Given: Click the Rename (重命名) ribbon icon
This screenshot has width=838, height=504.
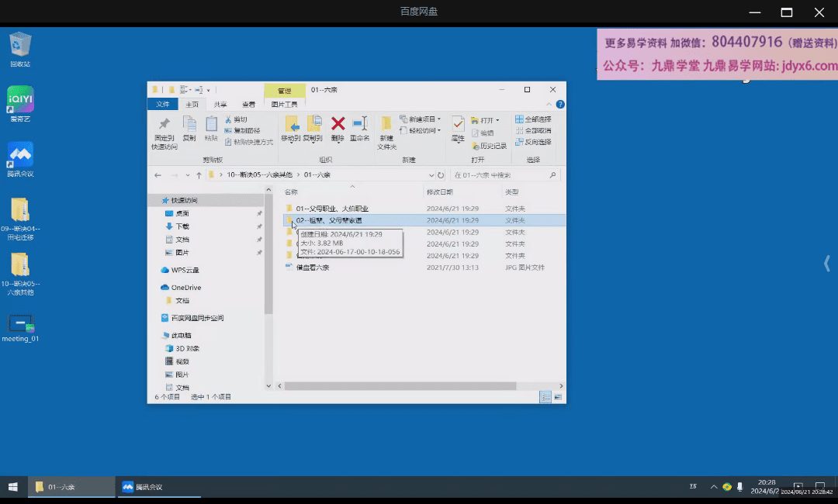Looking at the screenshot, I should click(x=359, y=124).
